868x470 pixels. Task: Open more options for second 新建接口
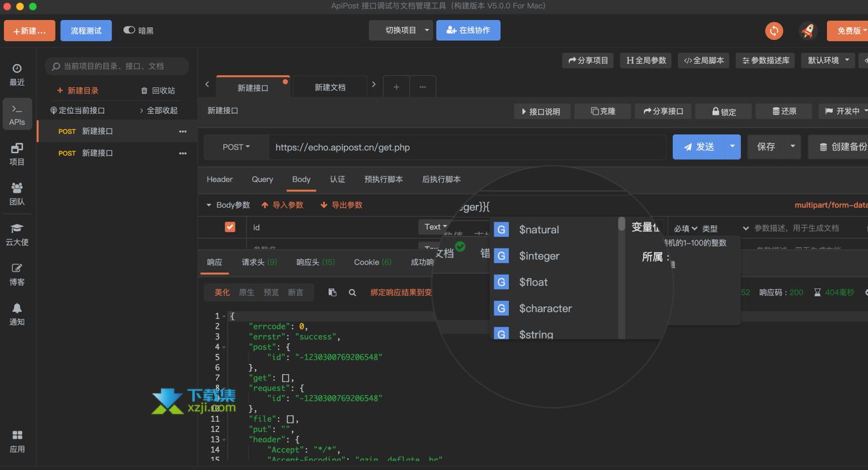(x=182, y=153)
